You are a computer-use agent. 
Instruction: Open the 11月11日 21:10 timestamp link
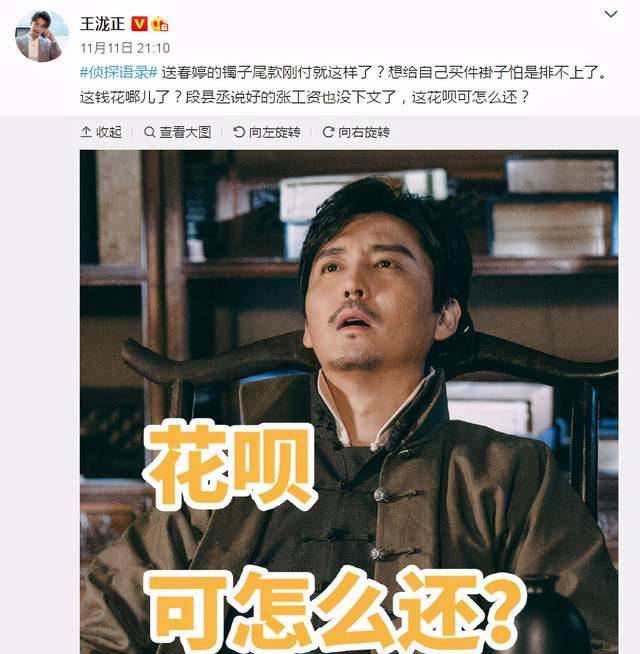coord(125,48)
